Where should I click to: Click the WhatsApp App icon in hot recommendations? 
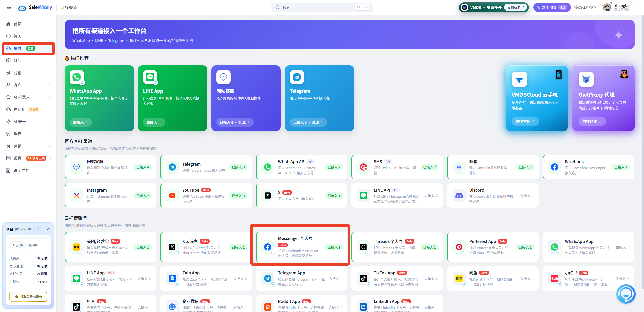(x=77, y=77)
